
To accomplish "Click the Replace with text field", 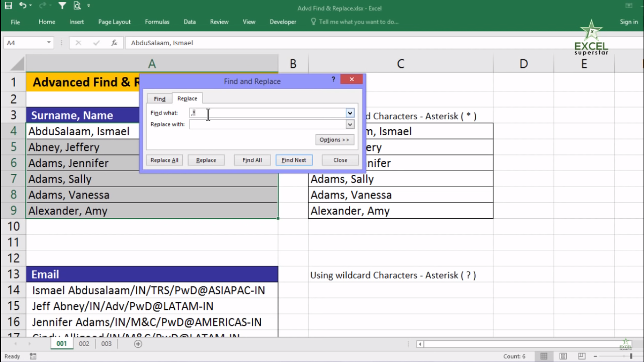I will (x=268, y=124).
